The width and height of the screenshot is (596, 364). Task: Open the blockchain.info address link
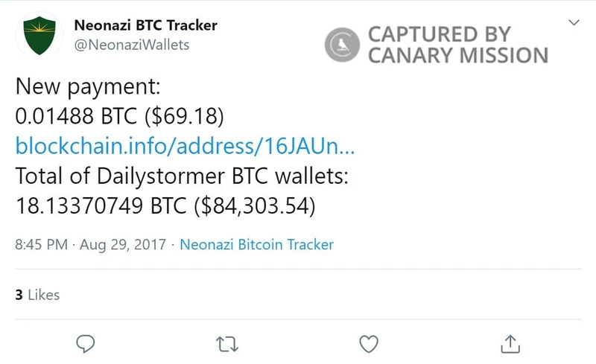[x=185, y=145]
